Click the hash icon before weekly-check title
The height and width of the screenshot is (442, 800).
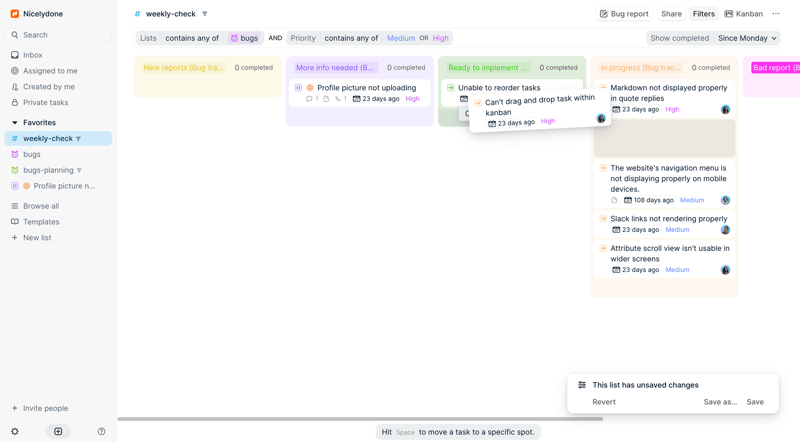coord(137,14)
